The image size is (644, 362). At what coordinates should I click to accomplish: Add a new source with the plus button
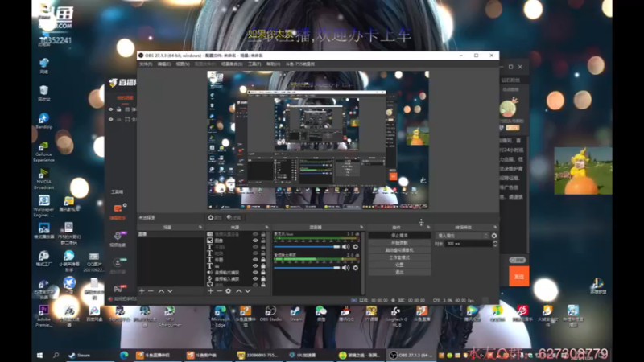pos(211,291)
